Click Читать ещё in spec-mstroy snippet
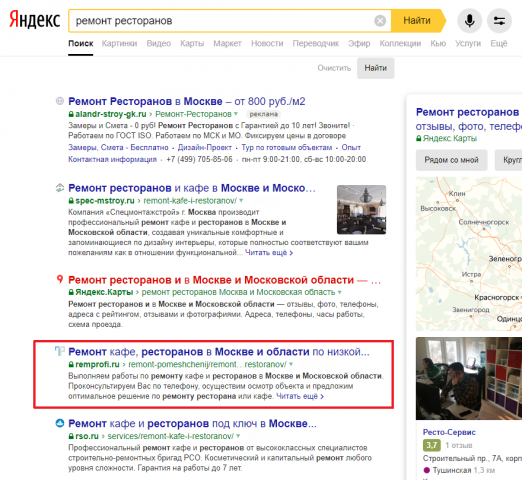The width and height of the screenshot is (522, 480). pos(269,253)
